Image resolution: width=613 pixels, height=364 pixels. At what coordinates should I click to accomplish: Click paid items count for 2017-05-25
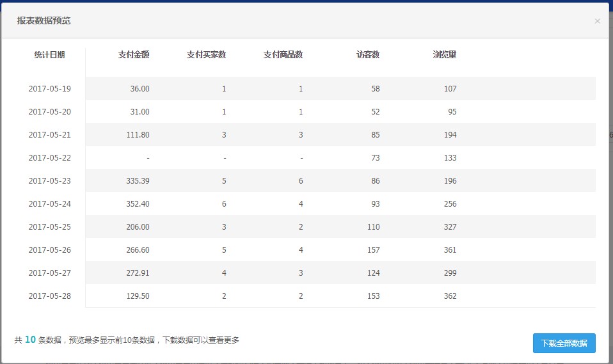pos(301,227)
